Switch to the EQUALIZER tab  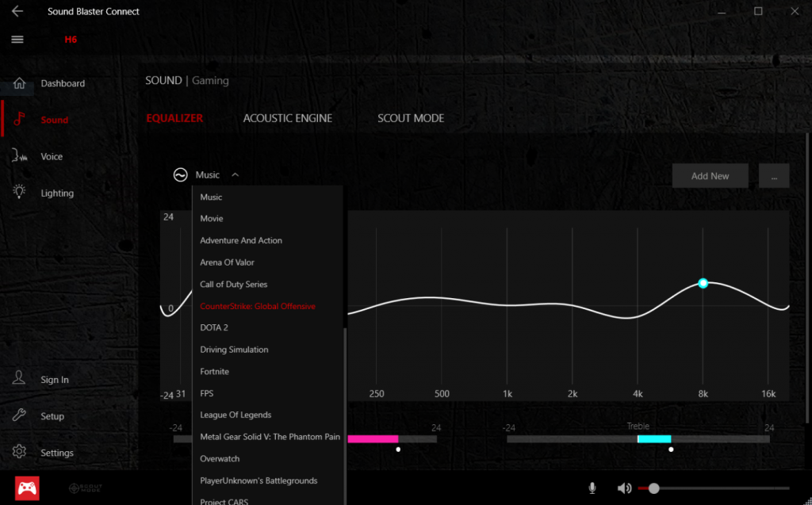click(174, 118)
